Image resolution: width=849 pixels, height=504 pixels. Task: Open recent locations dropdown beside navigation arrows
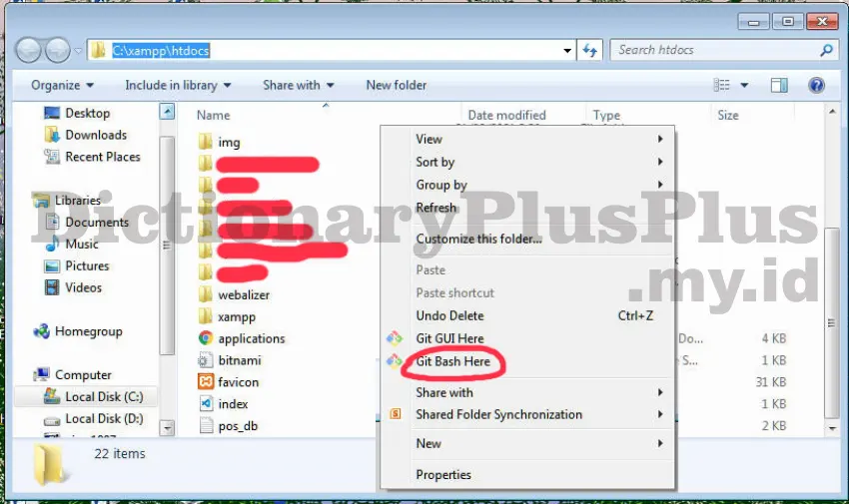click(78, 51)
